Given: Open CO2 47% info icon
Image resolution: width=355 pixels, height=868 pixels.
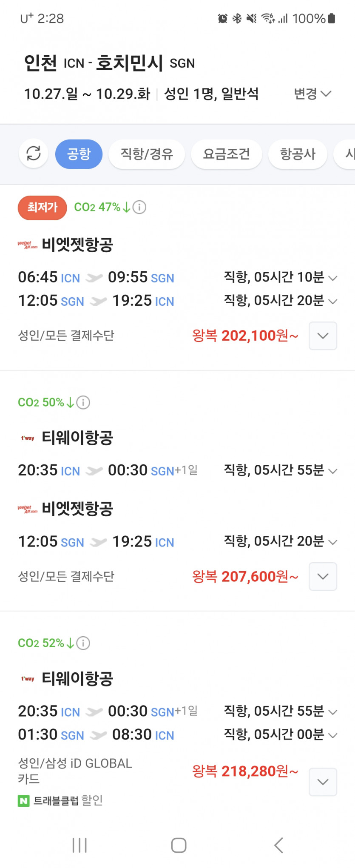Looking at the screenshot, I should tap(139, 207).
